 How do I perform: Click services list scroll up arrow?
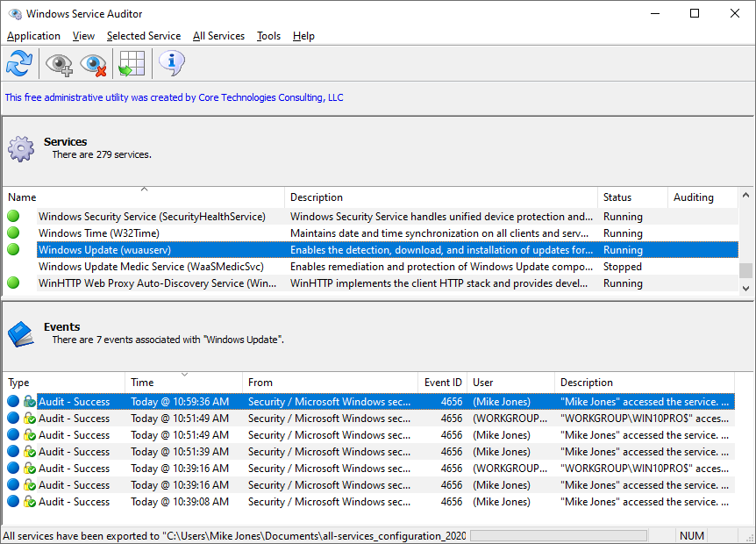point(745,195)
